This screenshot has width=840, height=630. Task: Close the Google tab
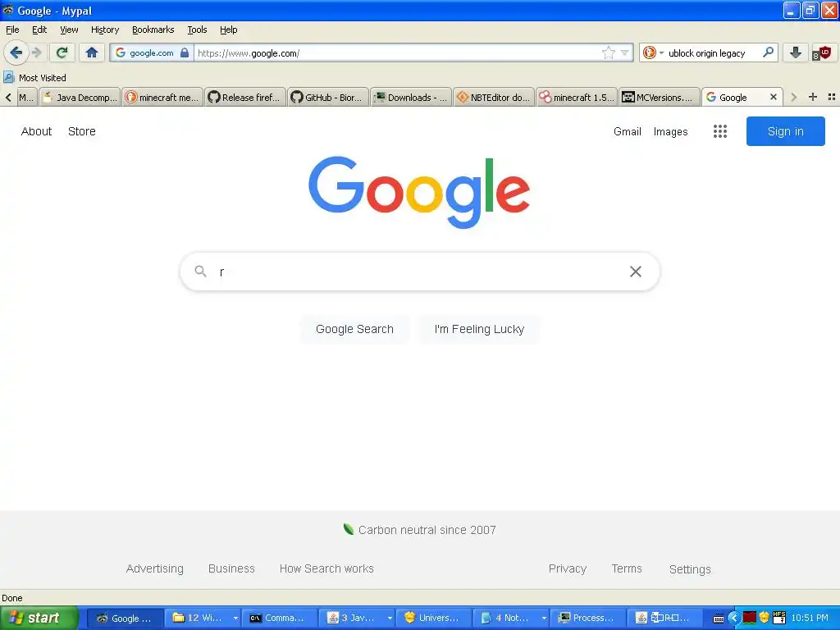[x=773, y=97]
